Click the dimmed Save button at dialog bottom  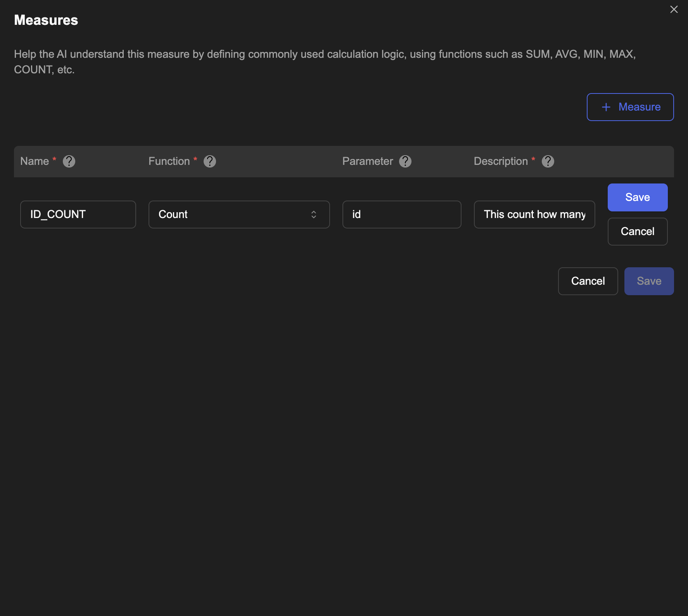pyautogui.click(x=649, y=281)
